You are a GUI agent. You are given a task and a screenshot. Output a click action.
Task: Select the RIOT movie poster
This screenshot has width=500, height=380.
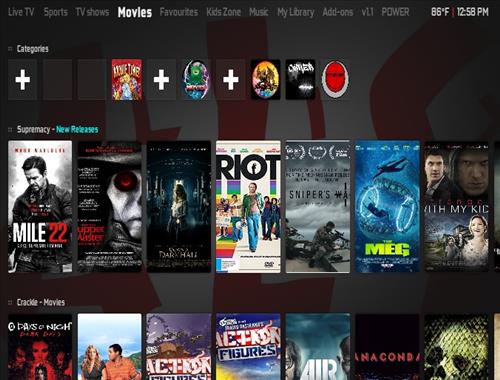(x=248, y=206)
